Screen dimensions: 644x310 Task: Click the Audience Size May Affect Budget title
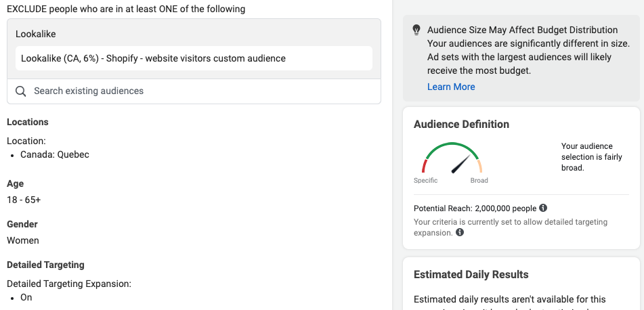click(522, 30)
